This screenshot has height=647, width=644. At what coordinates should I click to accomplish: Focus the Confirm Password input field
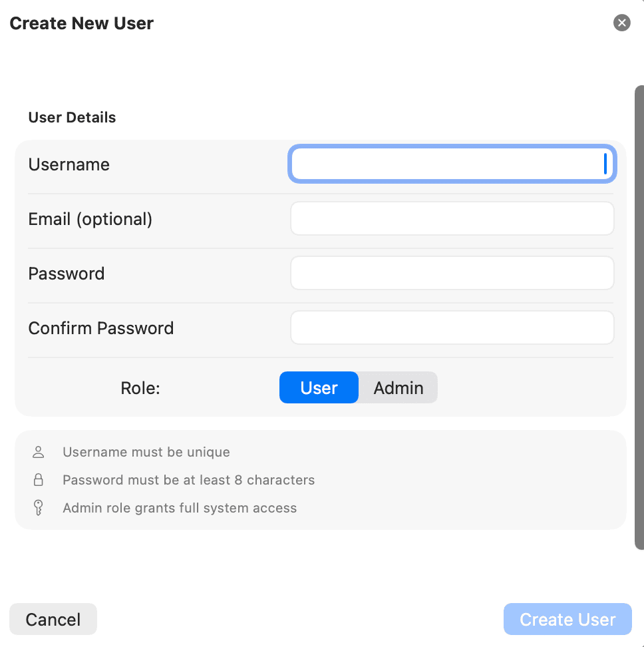coord(452,327)
